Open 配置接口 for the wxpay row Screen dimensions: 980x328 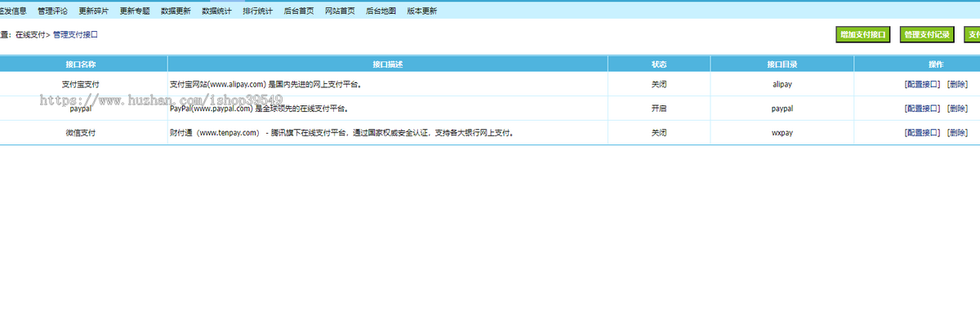[x=923, y=133]
